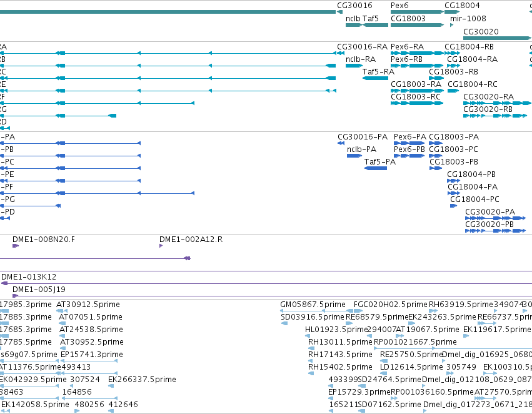Click the EK142058.5prime EST label

[x=35, y=405]
